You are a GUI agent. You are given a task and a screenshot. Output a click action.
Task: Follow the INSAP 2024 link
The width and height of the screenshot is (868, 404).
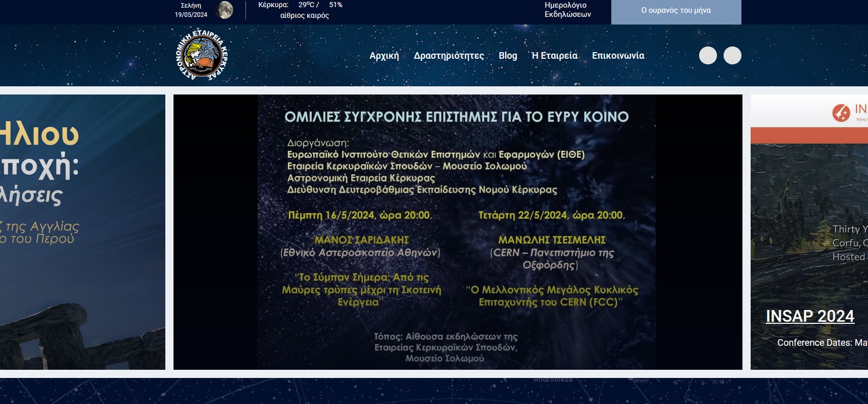click(810, 316)
